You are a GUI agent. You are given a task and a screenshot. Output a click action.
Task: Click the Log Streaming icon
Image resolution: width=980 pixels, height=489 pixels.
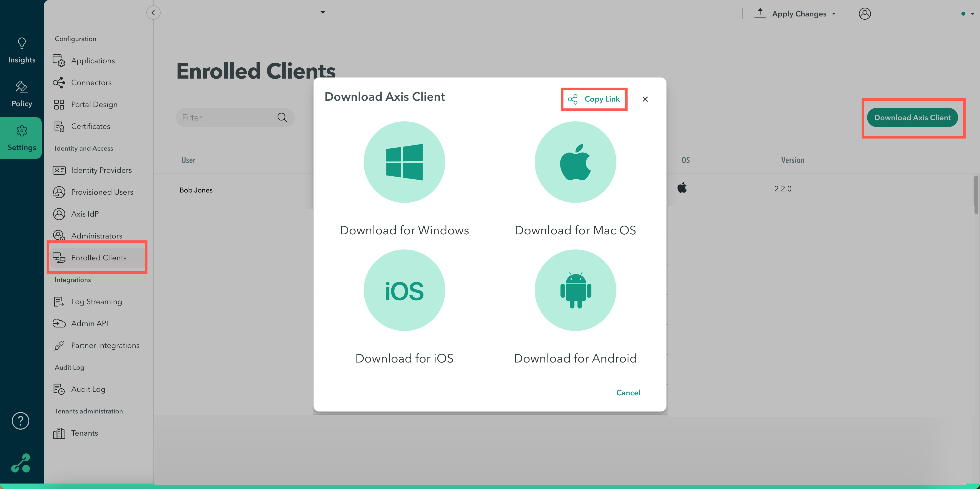click(x=59, y=302)
